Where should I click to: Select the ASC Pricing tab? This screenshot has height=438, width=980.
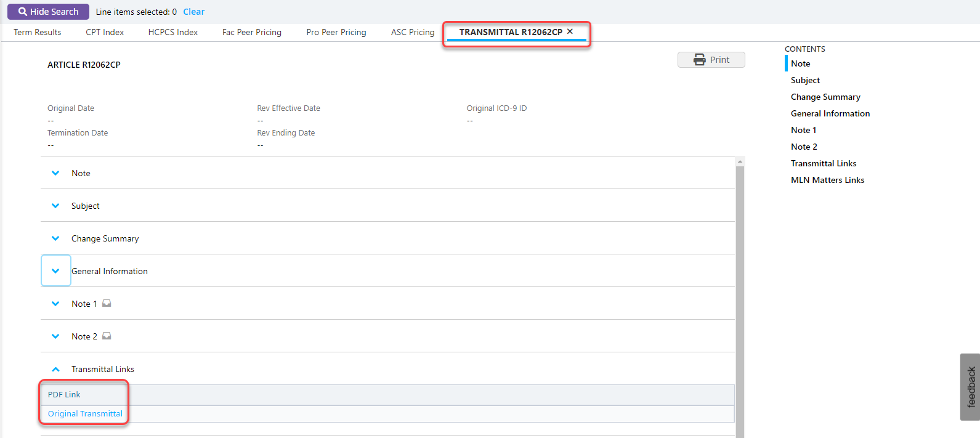coord(412,32)
